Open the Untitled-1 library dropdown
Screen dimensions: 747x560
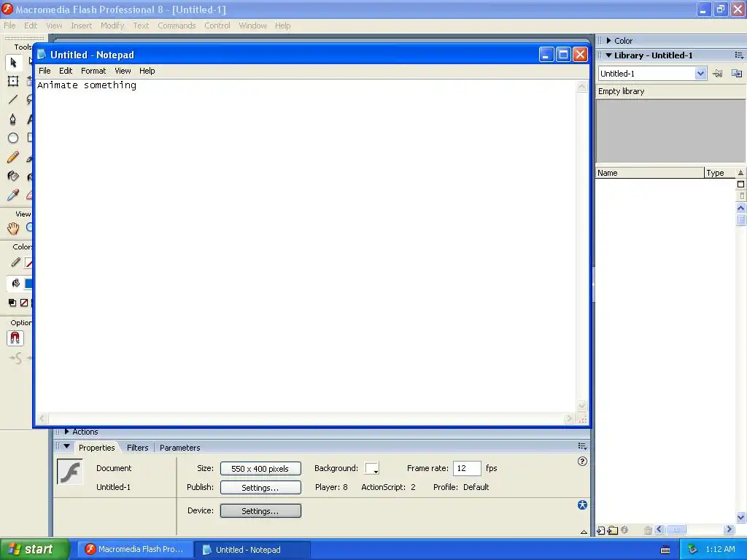700,74
